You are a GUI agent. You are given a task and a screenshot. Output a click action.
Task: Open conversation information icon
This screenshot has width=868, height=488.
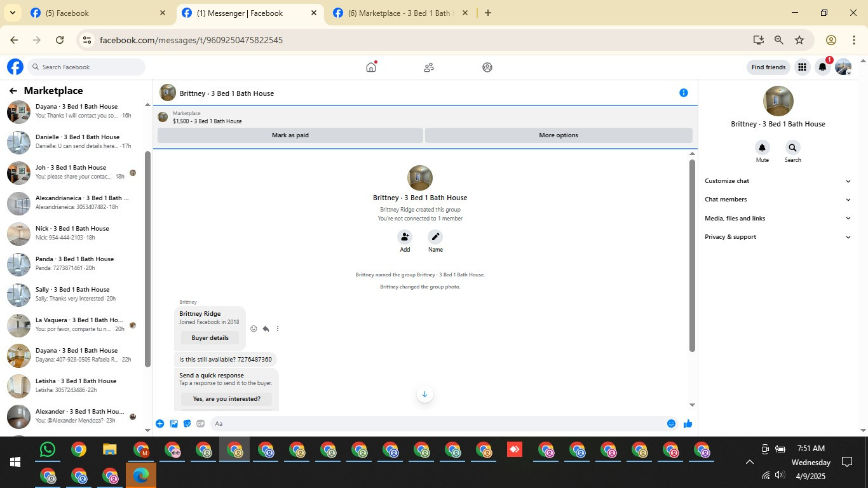(684, 93)
